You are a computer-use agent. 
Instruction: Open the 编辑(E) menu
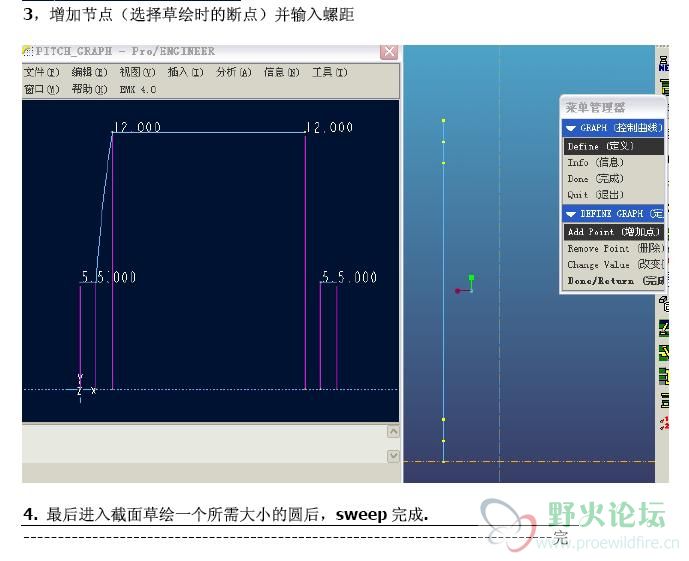click(89, 72)
